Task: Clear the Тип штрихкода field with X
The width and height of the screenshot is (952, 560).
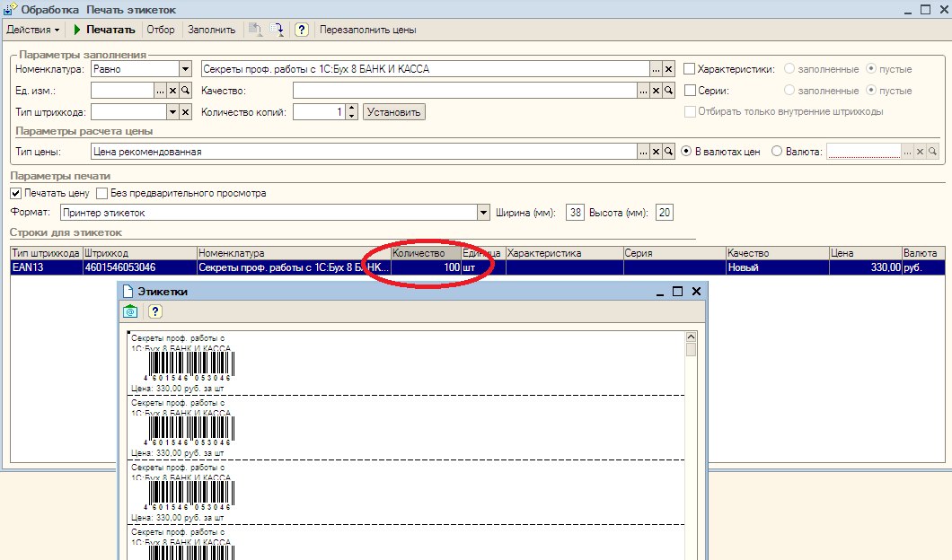Action: coord(186,111)
